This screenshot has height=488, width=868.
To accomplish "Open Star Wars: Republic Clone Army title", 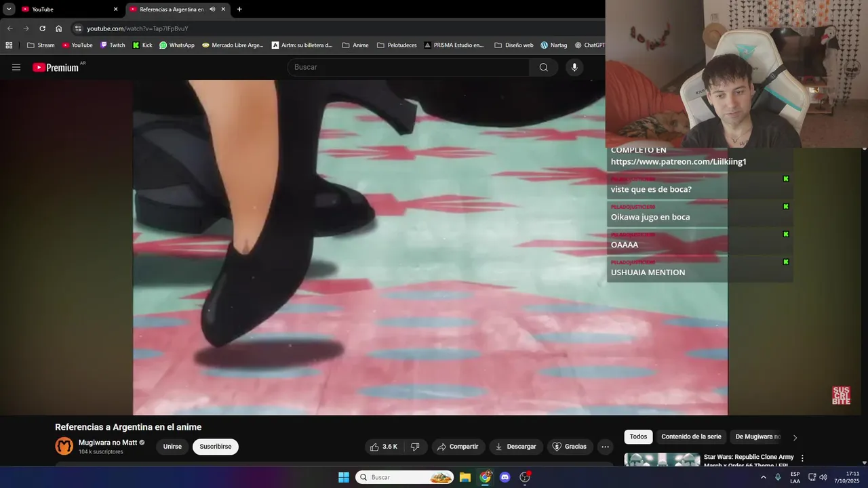I will pyautogui.click(x=749, y=460).
